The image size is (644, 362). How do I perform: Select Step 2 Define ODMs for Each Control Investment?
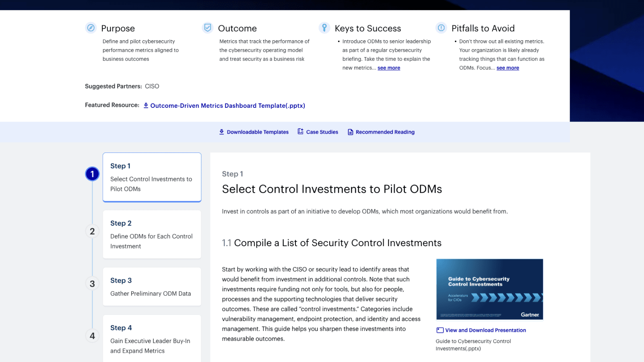(152, 234)
